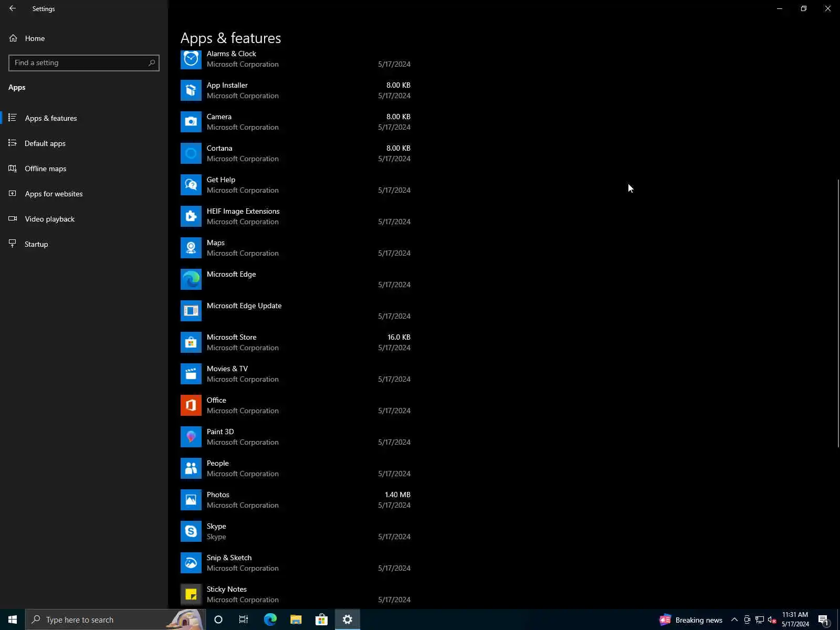Open the taskbar clock and date
Screen dimensions: 840x630
[x=795, y=619]
